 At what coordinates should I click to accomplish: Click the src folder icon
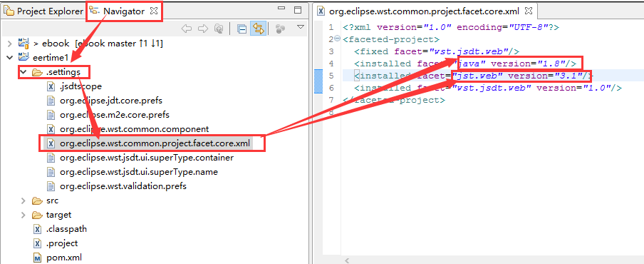click(x=37, y=200)
